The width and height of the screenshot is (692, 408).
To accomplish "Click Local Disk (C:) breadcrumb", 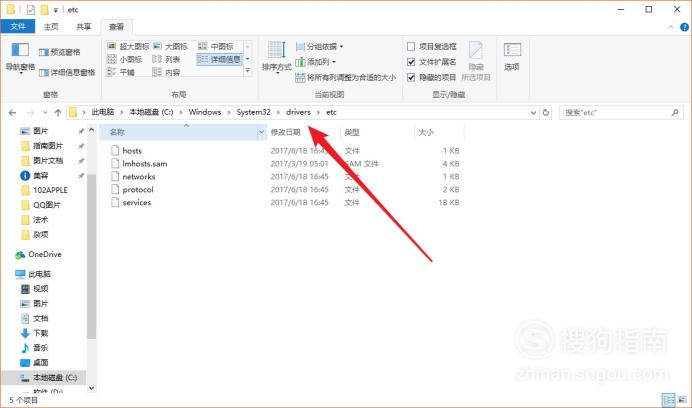I will pyautogui.click(x=151, y=112).
